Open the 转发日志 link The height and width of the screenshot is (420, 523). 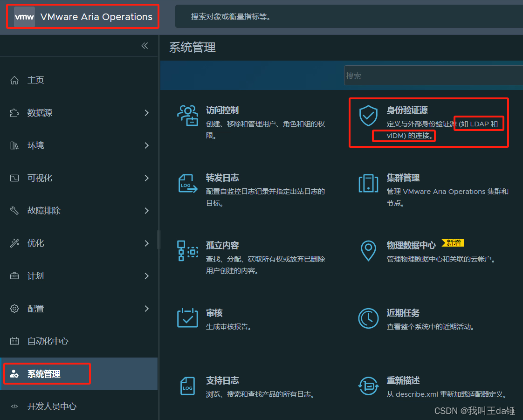tap(222, 178)
